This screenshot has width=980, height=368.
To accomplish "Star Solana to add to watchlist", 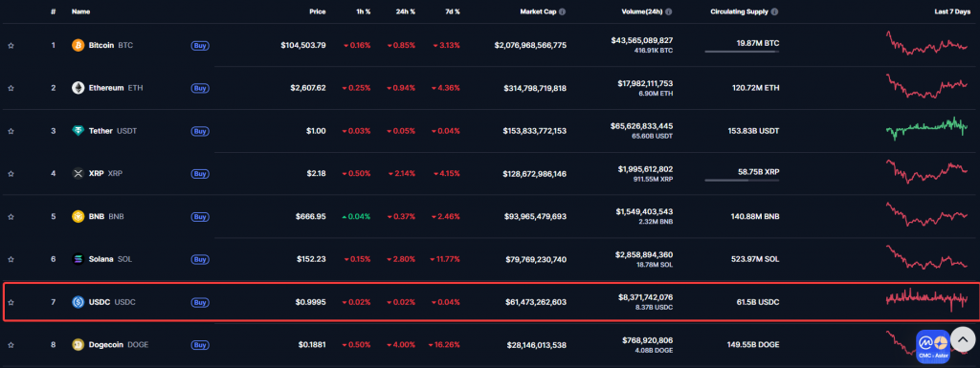I will tap(11, 259).
